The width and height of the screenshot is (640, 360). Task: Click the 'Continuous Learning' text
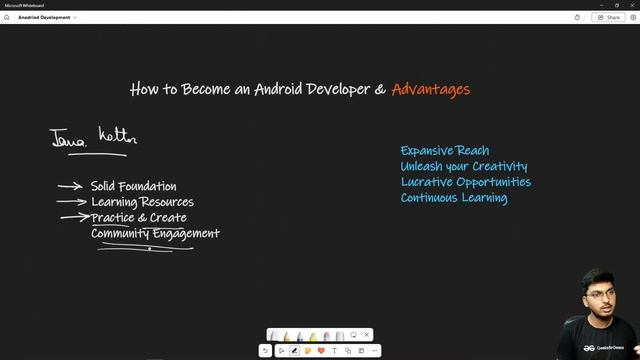454,198
